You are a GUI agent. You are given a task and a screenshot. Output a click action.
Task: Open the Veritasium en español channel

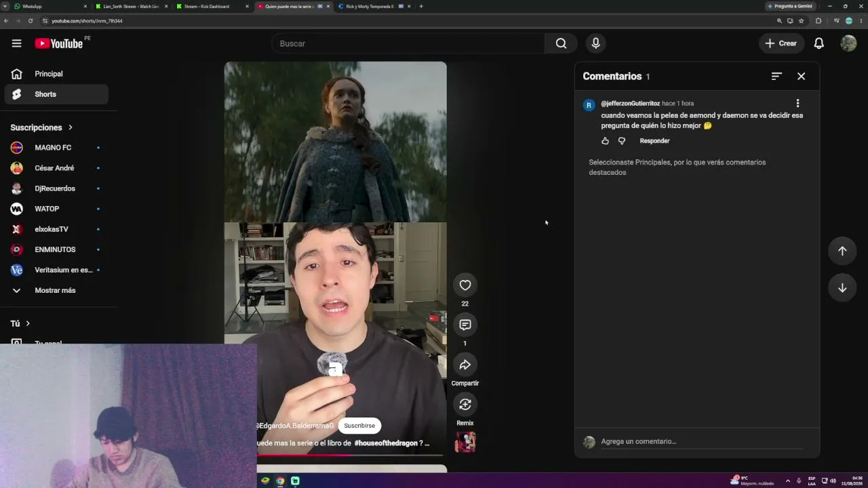click(x=56, y=270)
